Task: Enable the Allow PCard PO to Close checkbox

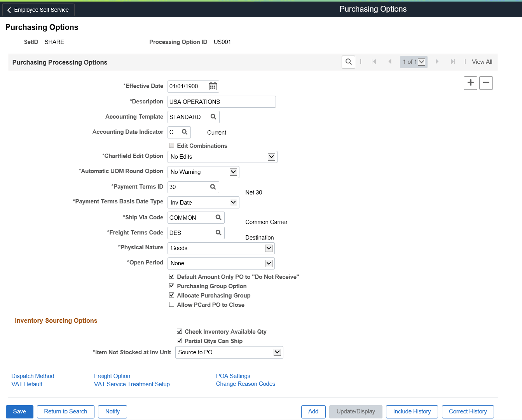Action: (x=171, y=304)
